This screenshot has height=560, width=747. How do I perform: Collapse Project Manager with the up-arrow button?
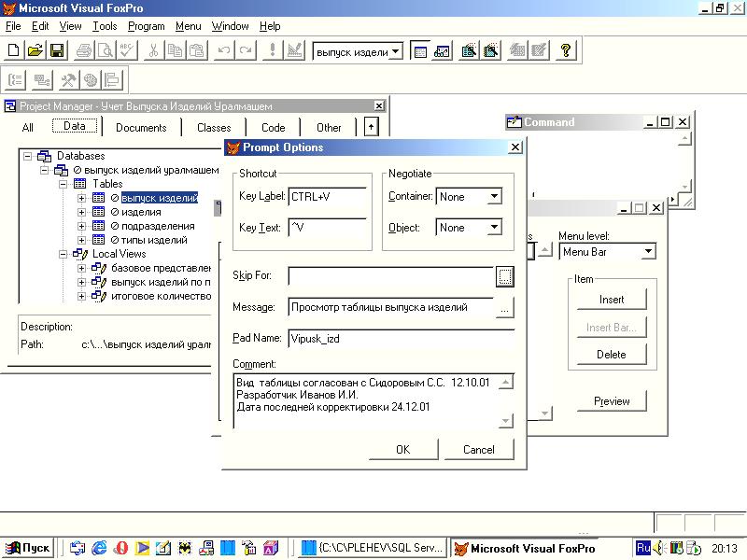(x=371, y=127)
